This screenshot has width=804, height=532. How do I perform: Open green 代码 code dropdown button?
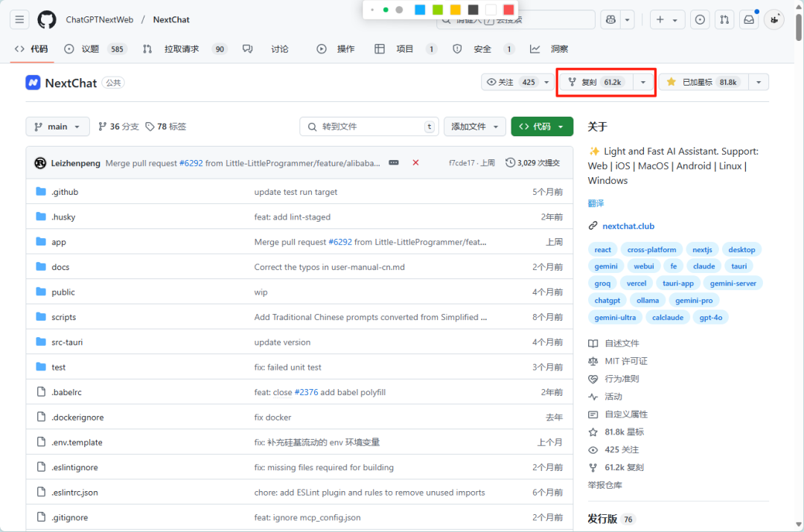[542, 126]
